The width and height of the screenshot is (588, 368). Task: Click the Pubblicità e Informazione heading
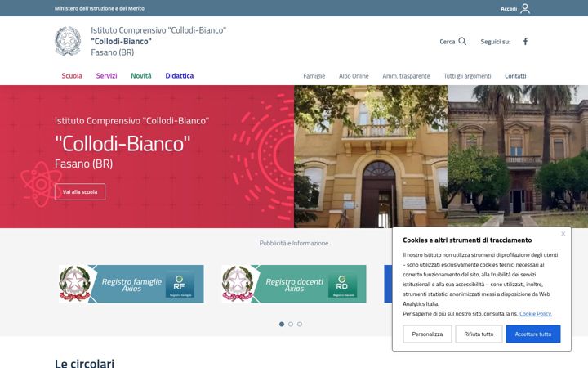click(294, 243)
